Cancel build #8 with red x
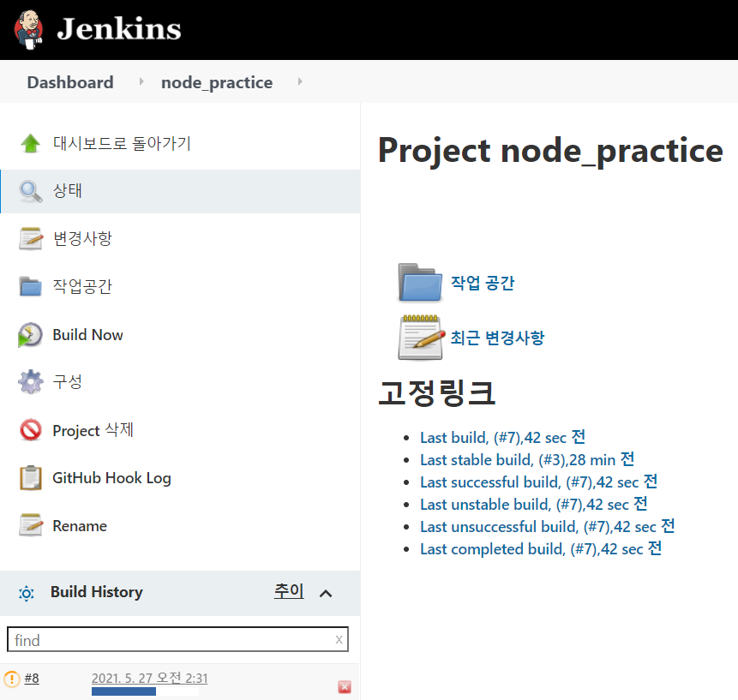738x700 pixels. (x=345, y=687)
